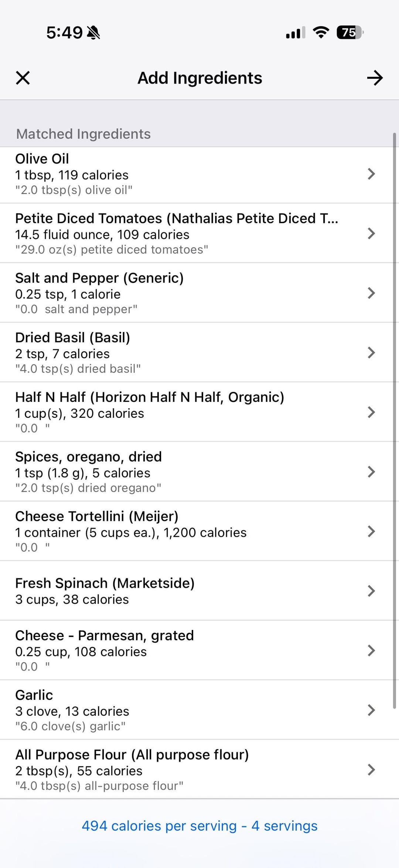Open Olive Oil ingredient chevron

(x=371, y=174)
